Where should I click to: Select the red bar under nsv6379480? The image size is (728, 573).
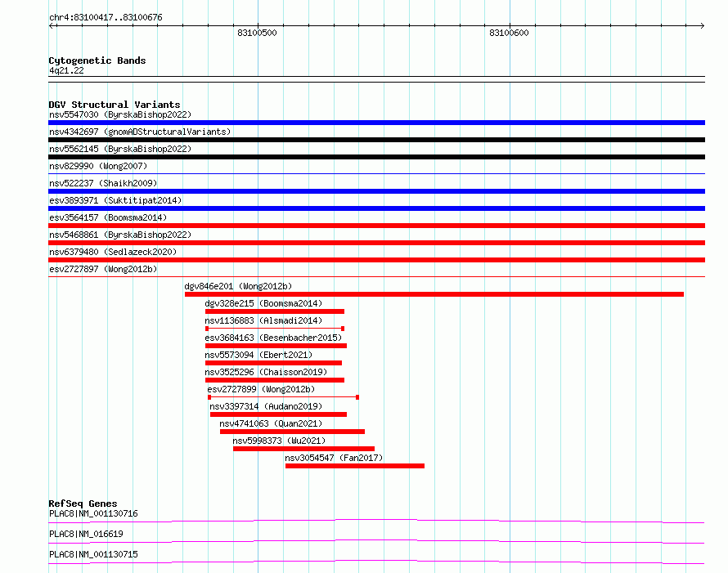tap(376, 260)
